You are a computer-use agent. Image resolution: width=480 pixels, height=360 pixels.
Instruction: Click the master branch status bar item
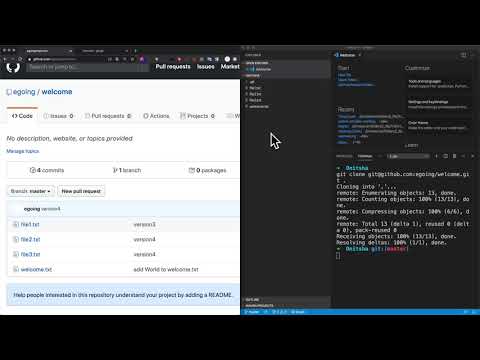[x=252, y=312]
